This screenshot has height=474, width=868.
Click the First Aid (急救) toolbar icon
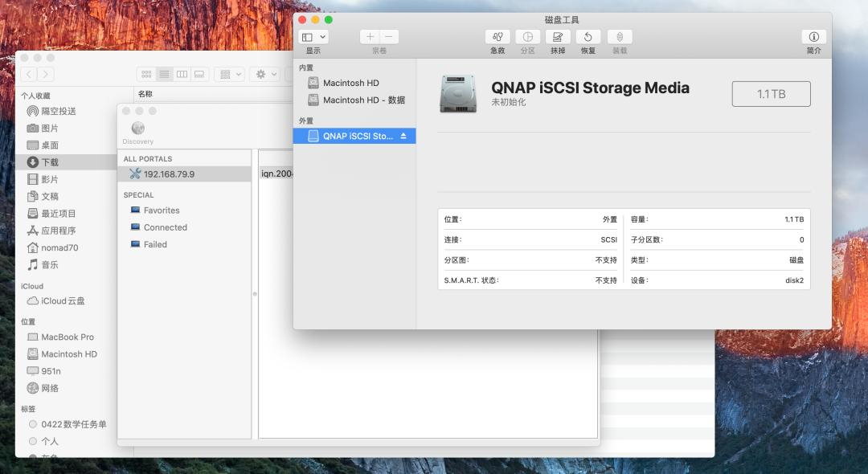tap(497, 37)
